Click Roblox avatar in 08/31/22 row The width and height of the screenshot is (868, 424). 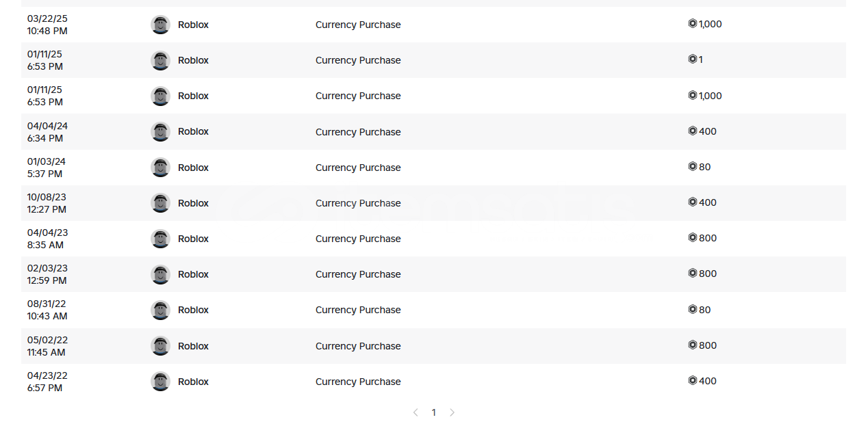160,310
